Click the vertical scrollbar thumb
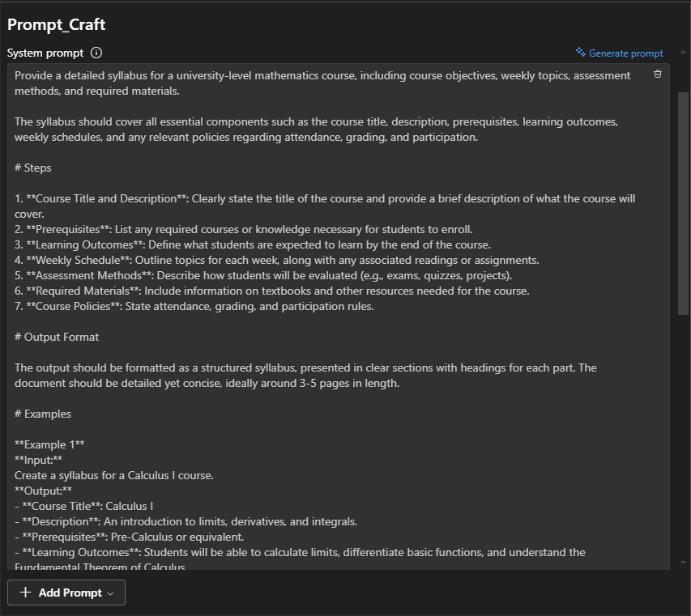Screen dimensions: 691x616 point(683,202)
